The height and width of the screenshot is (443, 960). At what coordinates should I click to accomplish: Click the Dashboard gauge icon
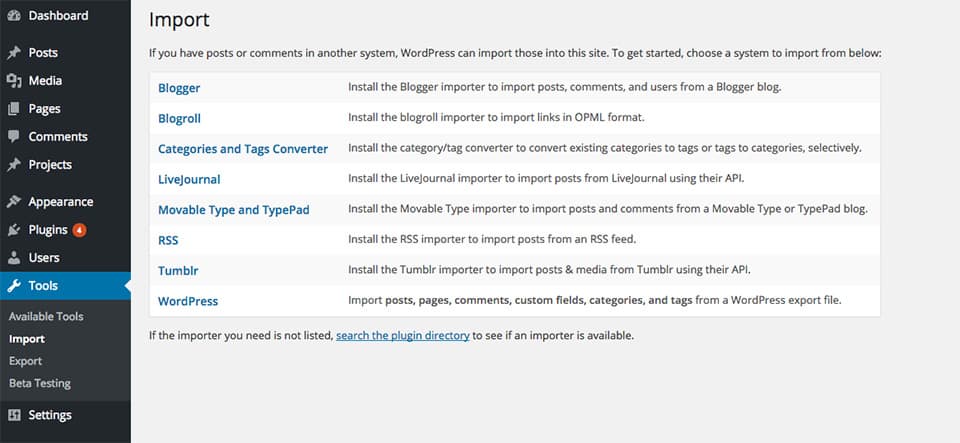click(14, 16)
